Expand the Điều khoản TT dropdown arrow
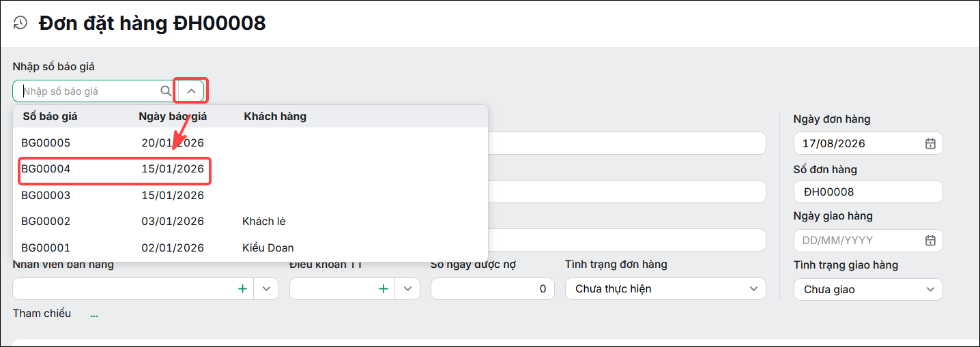The image size is (980, 347). 407,289
